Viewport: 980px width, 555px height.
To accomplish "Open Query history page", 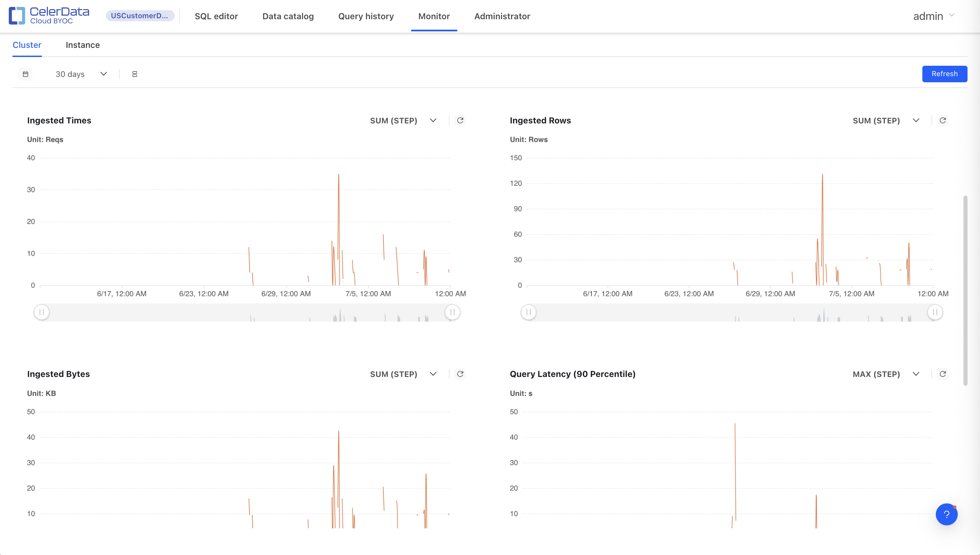I will tap(366, 16).
